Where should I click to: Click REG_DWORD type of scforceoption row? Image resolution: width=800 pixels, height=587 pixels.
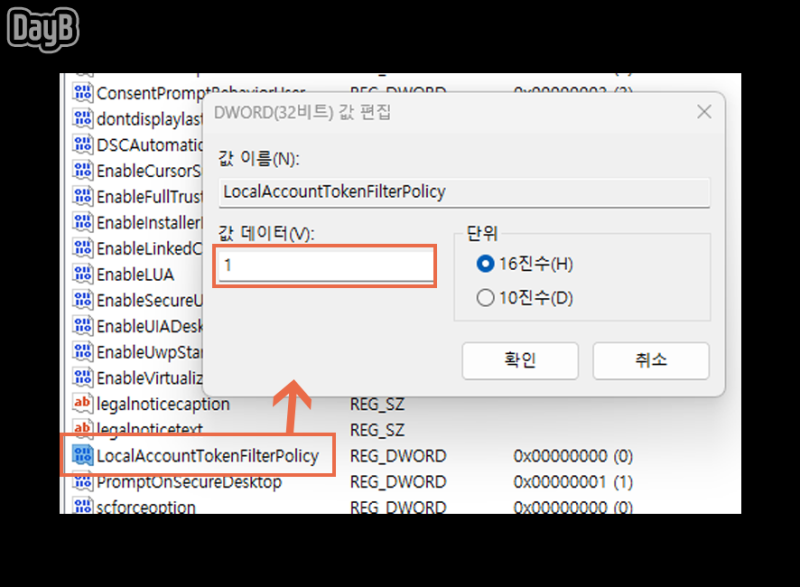coord(398,507)
